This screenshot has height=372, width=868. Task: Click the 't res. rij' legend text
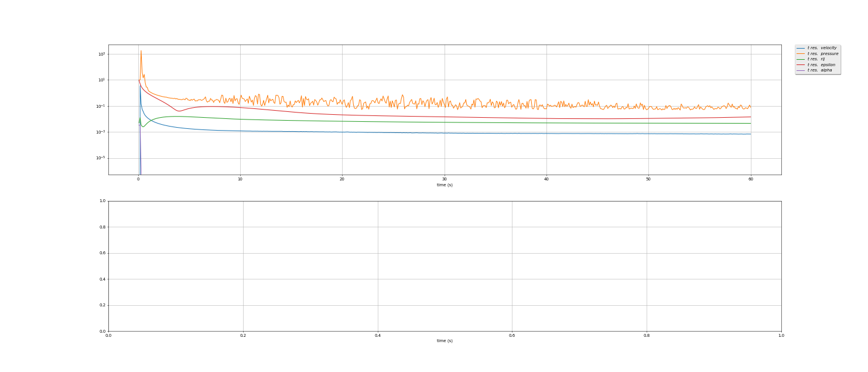tap(816, 59)
